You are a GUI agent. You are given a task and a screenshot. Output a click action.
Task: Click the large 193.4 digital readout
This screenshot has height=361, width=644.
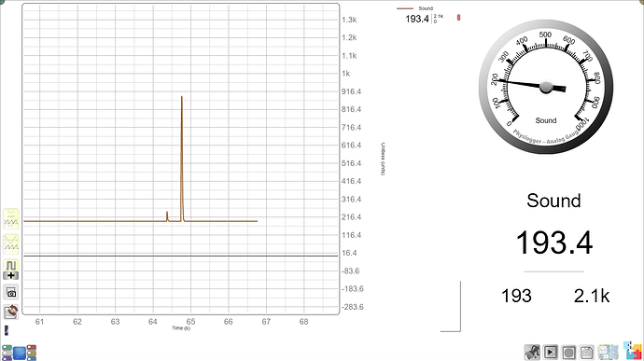[553, 243]
